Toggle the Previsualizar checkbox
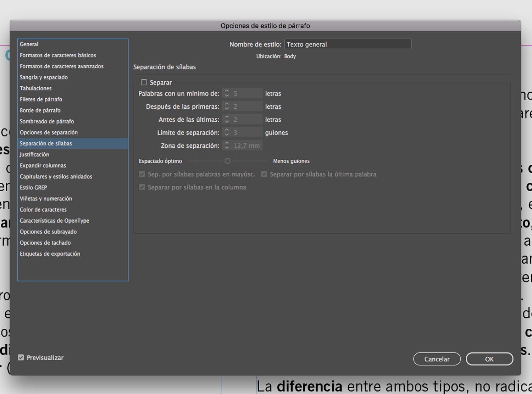This screenshot has width=532, height=394. point(21,357)
